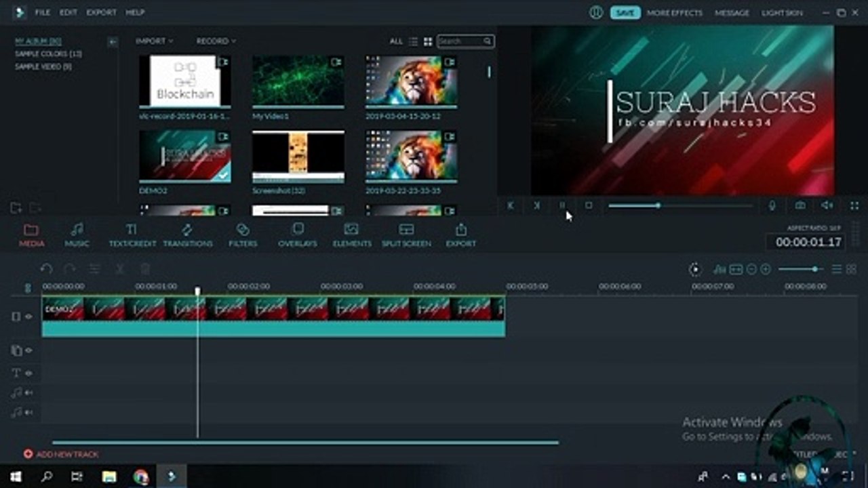Viewport: 868px width, 488px height.
Task: Toggle visibility of the main video track
Action: (28, 317)
